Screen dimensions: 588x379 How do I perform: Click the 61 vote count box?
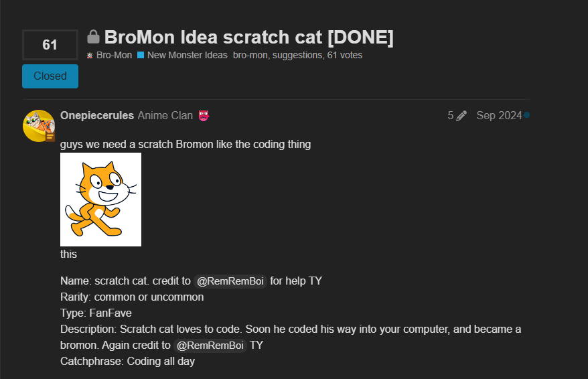(50, 45)
